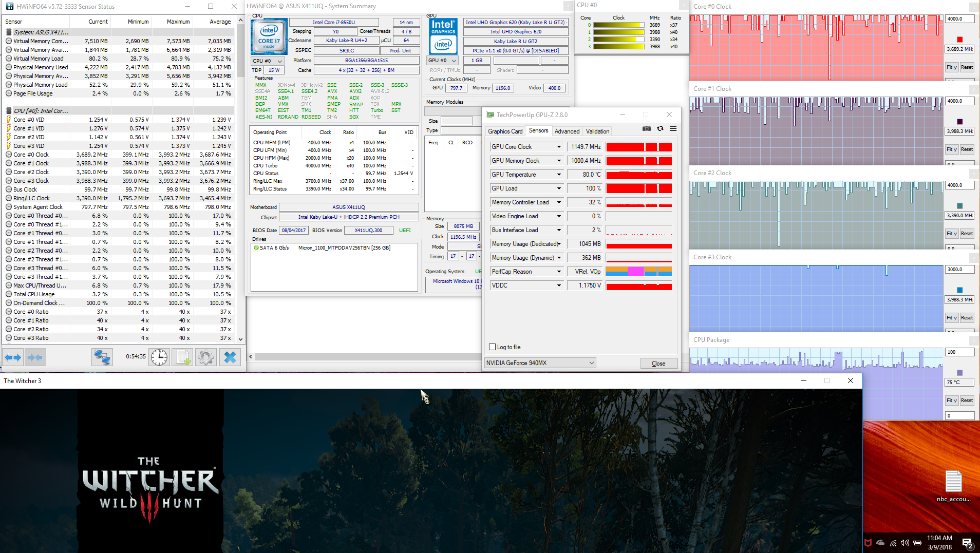
Task: Click the shrink columns arrows icon in HWiNFO
Action: (35, 357)
